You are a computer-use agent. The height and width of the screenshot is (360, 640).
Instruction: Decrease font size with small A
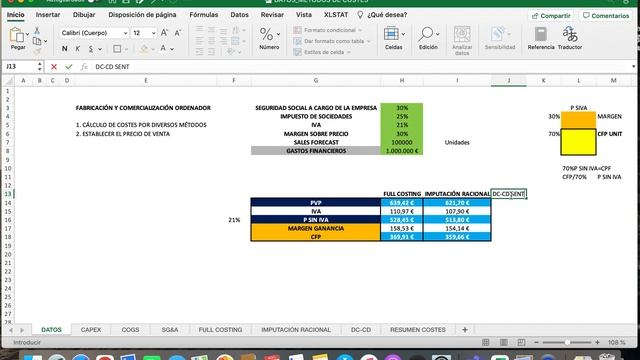[x=178, y=33]
